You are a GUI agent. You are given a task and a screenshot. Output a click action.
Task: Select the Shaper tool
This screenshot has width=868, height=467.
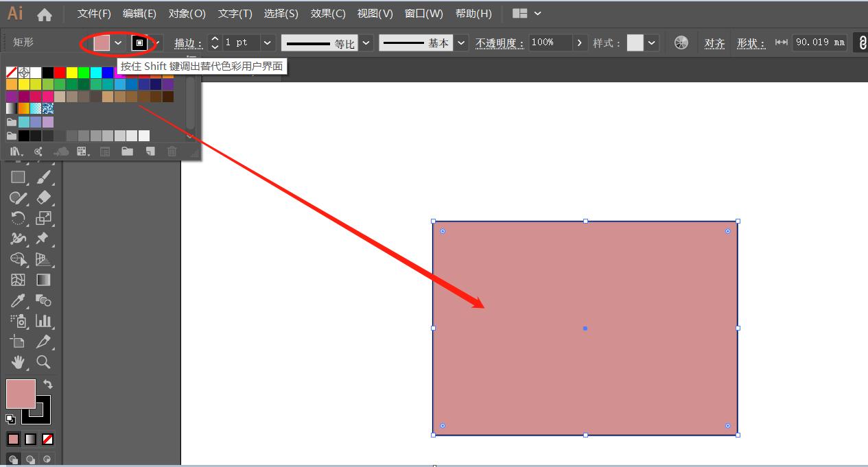(18, 197)
